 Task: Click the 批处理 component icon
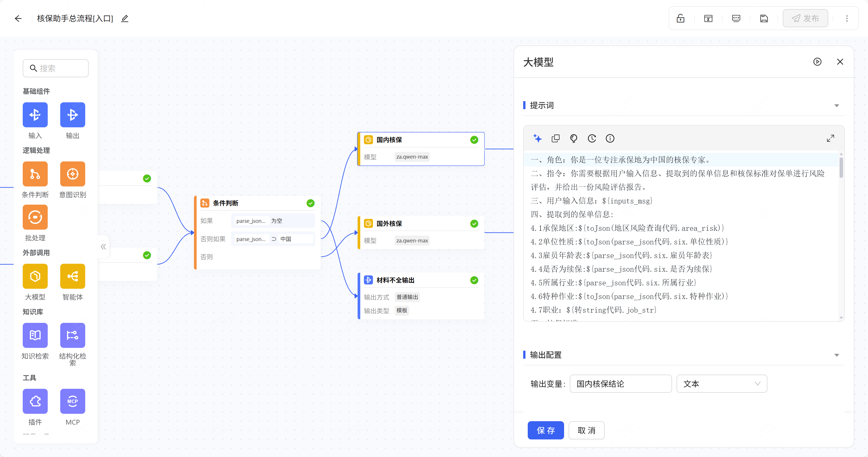35,217
